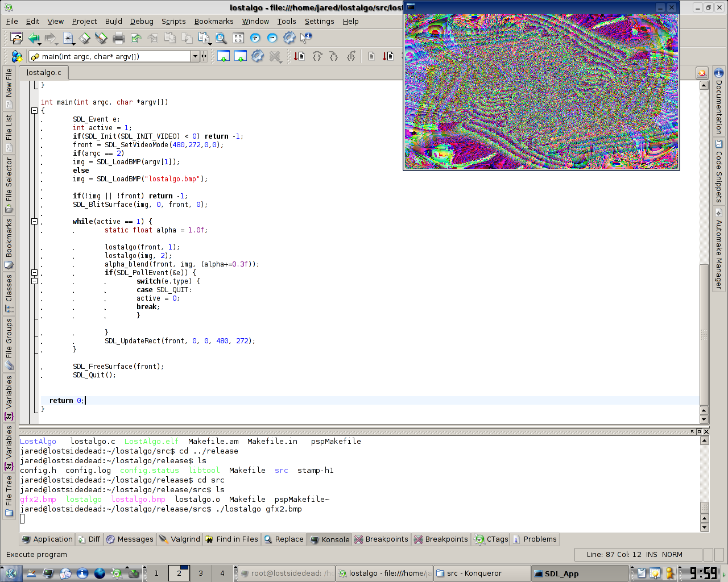The width and height of the screenshot is (728, 582).
Task: Toggle the Classes side panel
Action: (9, 293)
